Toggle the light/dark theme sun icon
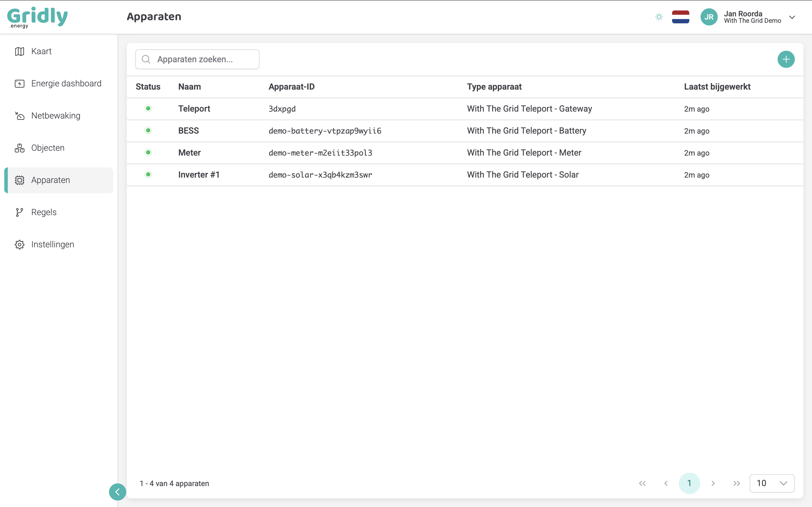This screenshot has width=812, height=507. click(659, 17)
